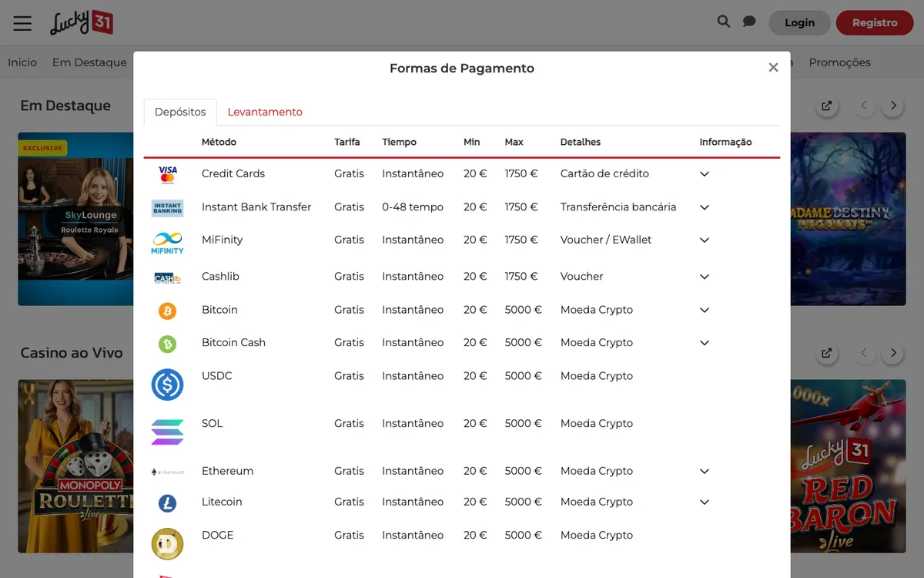Click the DOGE method name
Screen dimensions: 924x578
218,536
